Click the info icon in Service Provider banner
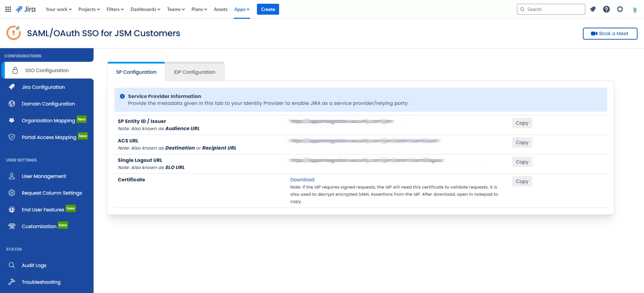The height and width of the screenshot is (293, 644). pyautogui.click(x=122, y=96)
